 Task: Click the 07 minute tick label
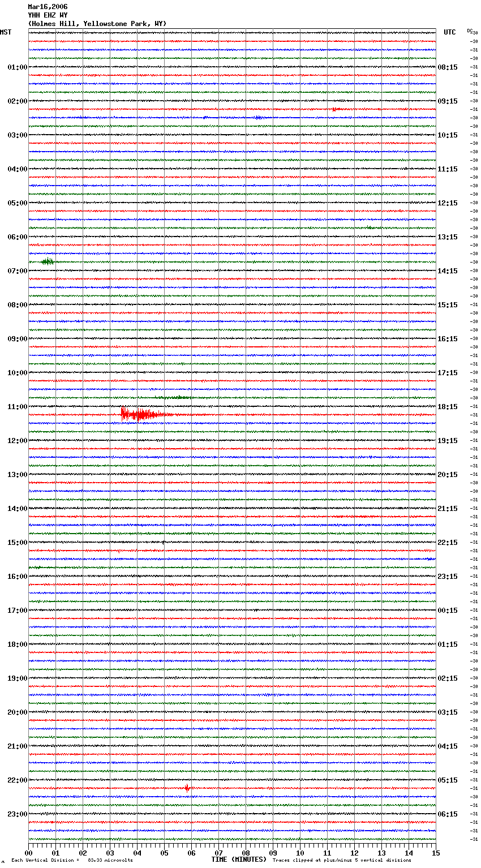click(x=218, y=853)
